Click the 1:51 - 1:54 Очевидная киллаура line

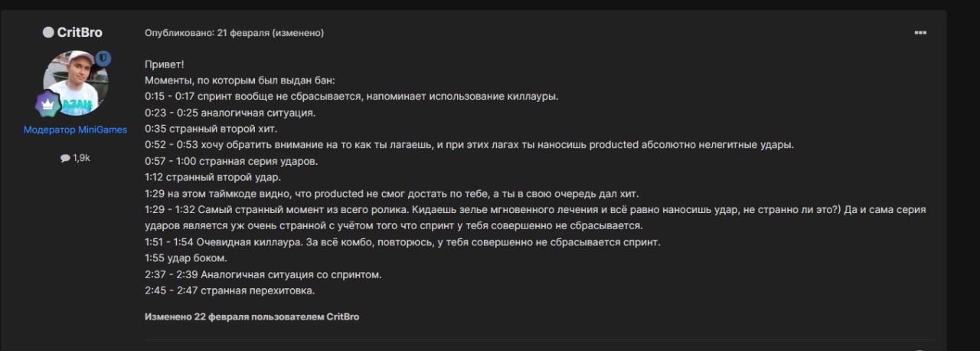pos(402,242)
